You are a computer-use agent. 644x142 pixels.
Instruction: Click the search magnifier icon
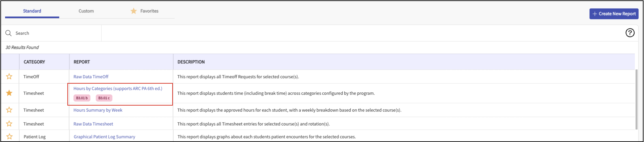(x=8, y=33)
